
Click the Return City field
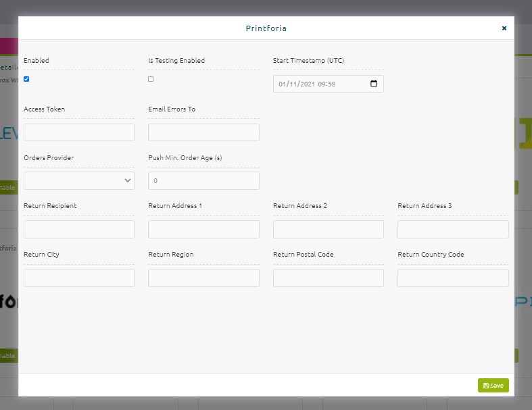79,278
